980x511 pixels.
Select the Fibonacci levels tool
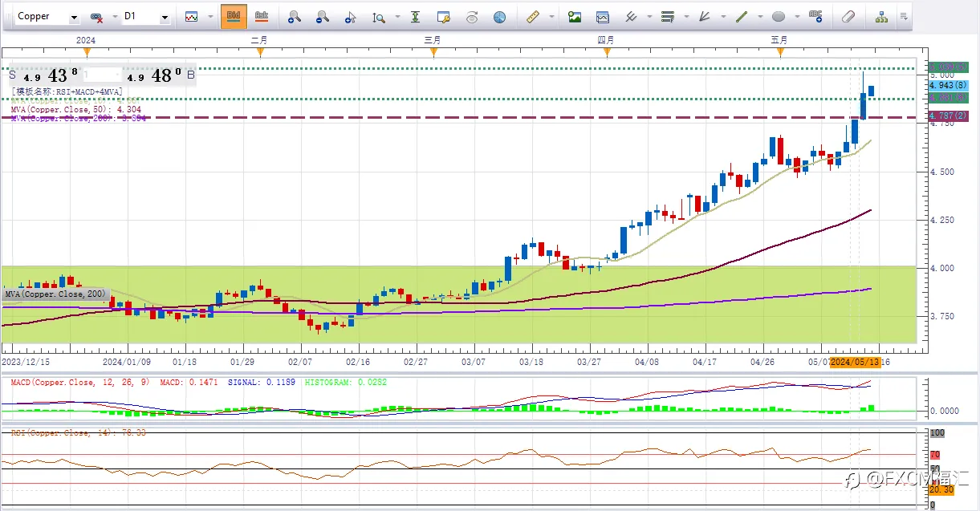[668, 17]
